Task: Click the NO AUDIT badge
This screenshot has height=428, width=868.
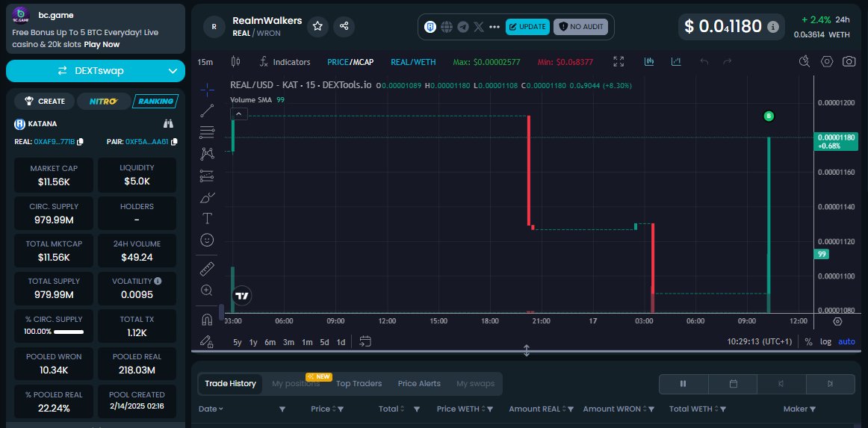Action: [x=580, y=27]
